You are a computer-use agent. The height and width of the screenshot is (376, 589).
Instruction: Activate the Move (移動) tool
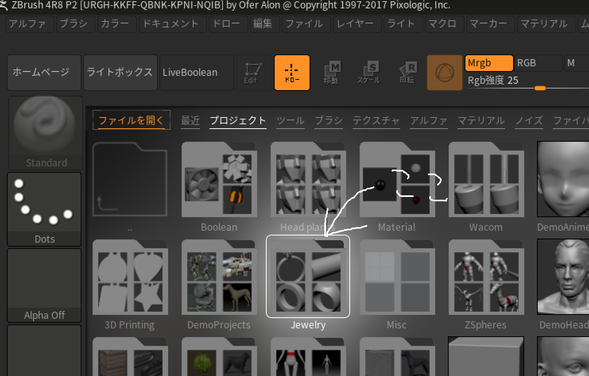(x=332, y=72)
